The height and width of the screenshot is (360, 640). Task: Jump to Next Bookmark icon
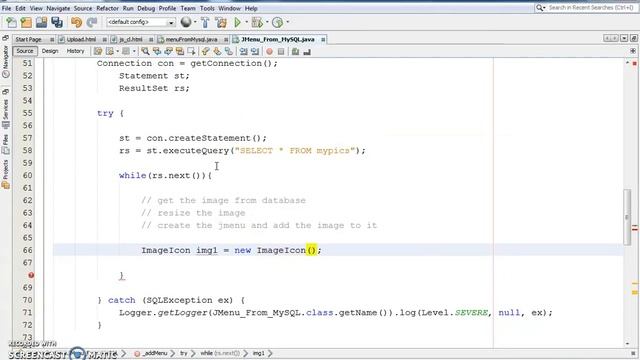(217, 51)
